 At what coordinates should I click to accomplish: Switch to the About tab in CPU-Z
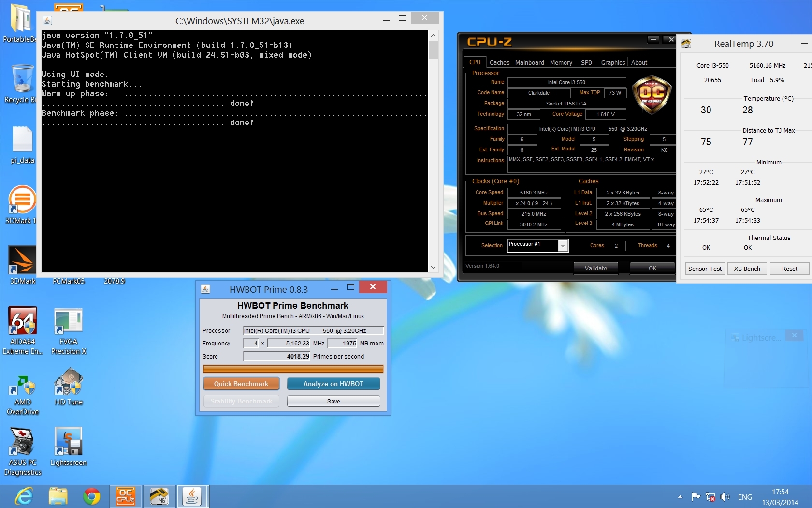coord(639,62)
